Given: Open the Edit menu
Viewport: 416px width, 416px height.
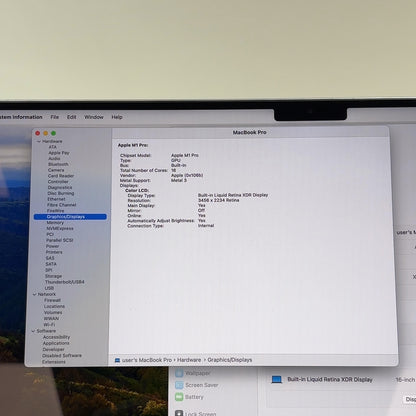Looking at the screenshot, I should (x=71, y=117).
